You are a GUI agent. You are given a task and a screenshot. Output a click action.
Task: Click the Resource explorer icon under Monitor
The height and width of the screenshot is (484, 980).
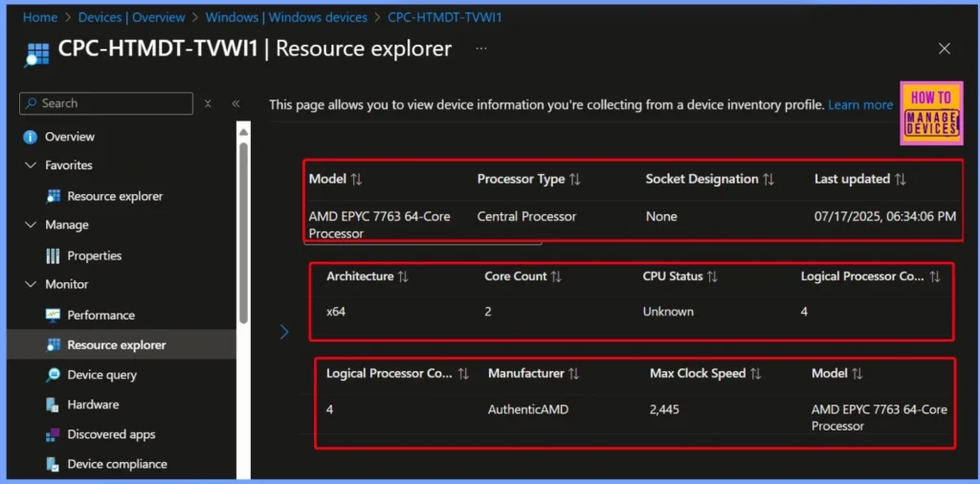[x=54, y=344]
